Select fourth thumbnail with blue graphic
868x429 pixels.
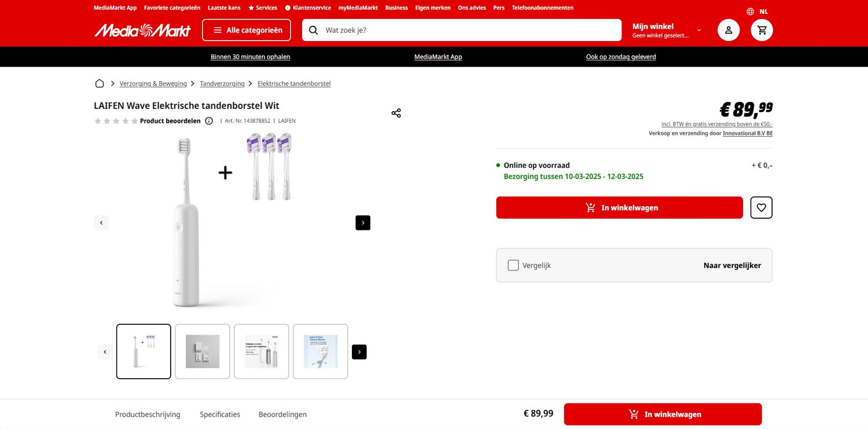tap(321, 351)
